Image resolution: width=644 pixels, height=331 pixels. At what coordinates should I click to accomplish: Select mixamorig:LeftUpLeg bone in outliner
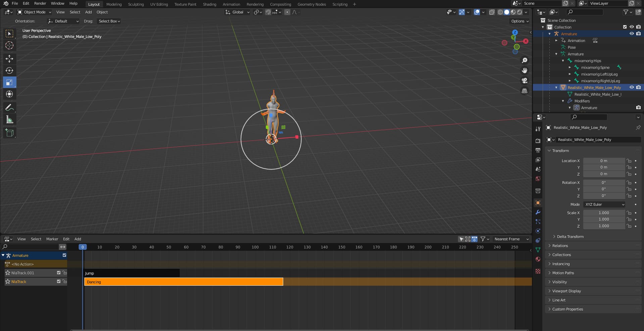pos(599,74)
